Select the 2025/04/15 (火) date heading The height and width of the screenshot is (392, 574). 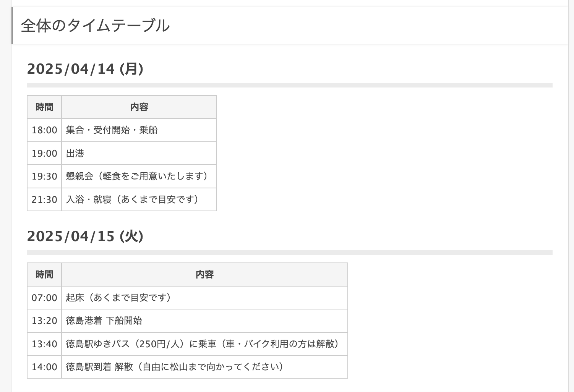click(85, 236)
